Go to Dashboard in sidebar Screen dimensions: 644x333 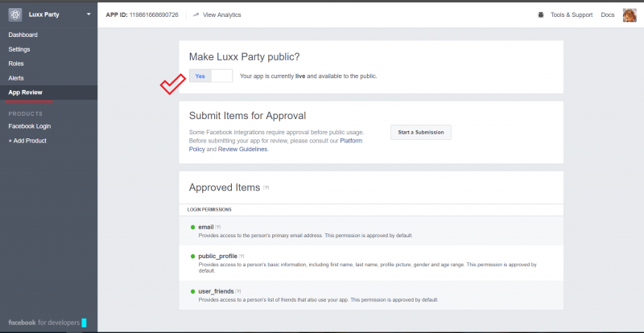click(x=23, y=35)
